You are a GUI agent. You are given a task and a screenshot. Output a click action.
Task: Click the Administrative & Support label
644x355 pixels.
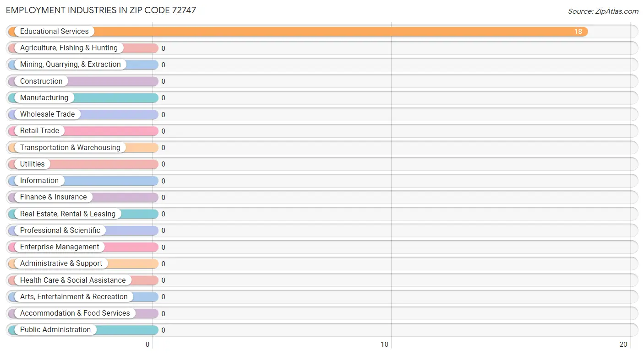[x=61, y=264]
